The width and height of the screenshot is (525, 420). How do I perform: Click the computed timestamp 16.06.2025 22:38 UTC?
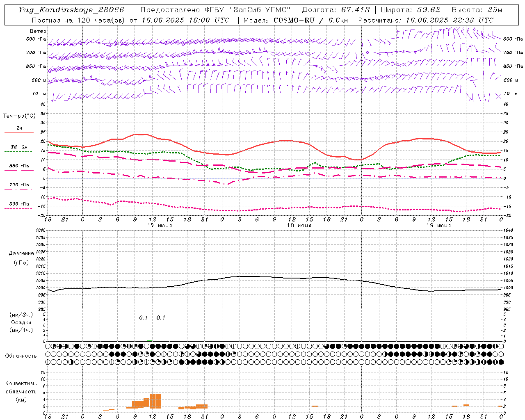pos(450,20)
